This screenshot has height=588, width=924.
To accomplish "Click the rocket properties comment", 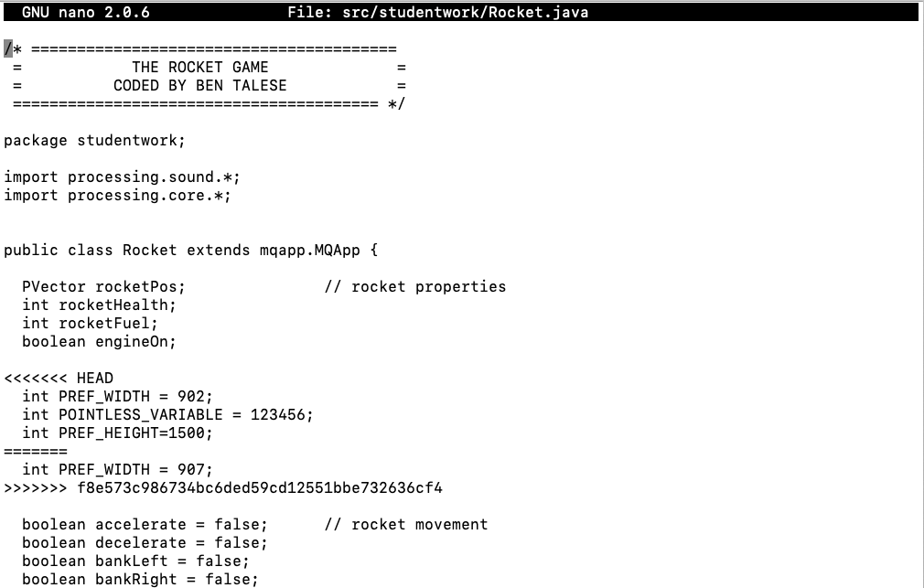I will [x=414, y=286].
